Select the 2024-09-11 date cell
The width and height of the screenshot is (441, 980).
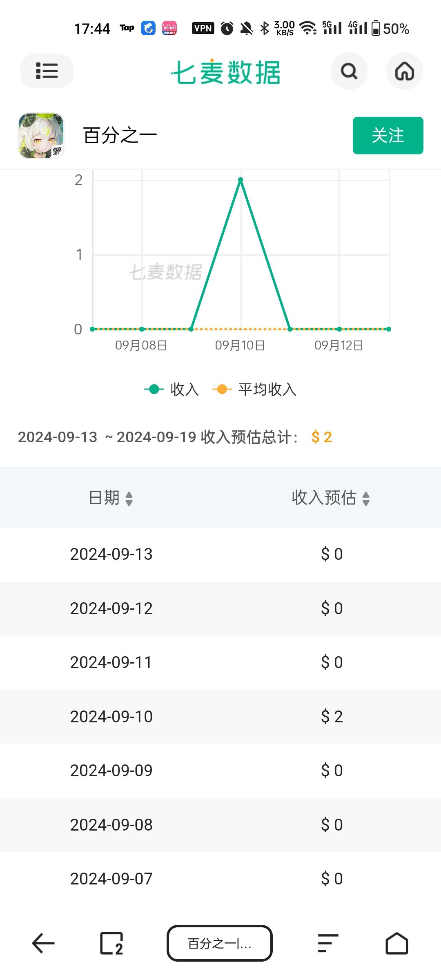tap(111, 662)
